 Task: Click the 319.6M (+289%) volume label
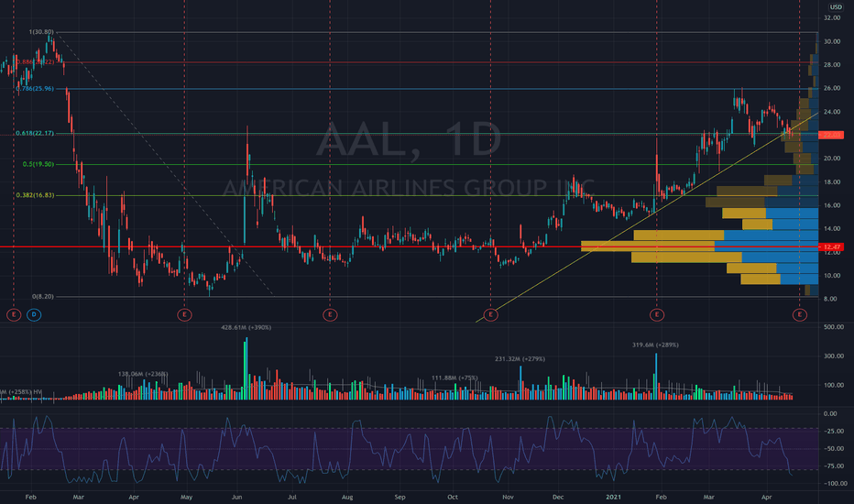click(x=655, y=345)
